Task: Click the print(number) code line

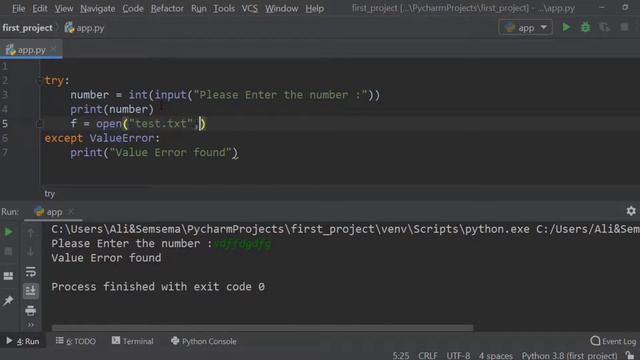Action: click(112, 109)
